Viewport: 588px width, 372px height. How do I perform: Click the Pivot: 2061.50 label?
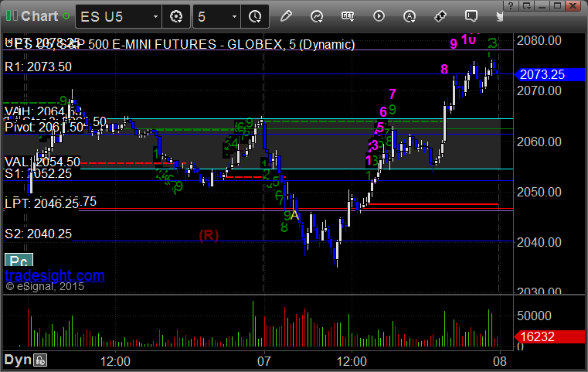click(x=44, y=128)
